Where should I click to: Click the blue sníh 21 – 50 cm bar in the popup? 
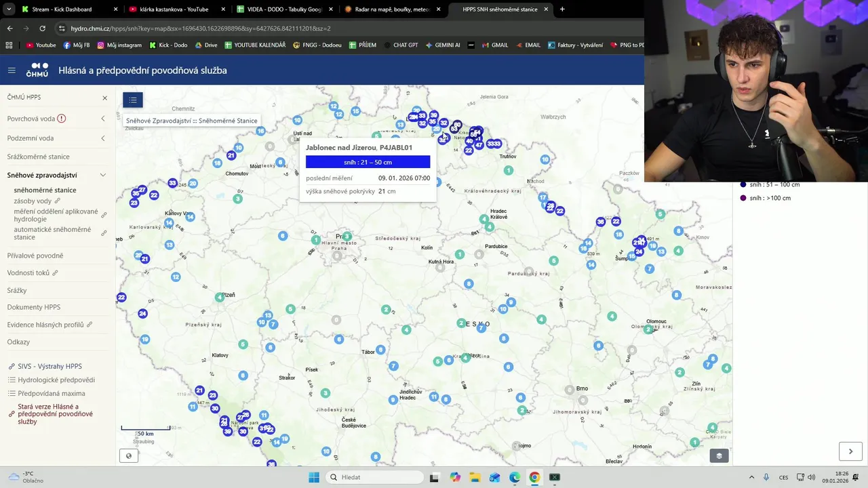[x=368, y=162]
